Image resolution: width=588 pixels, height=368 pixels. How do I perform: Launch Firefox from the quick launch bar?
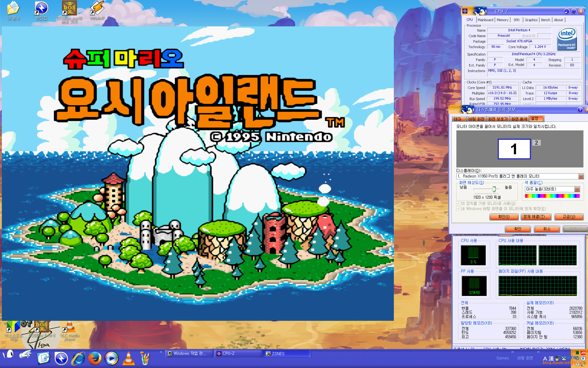coord(95,358)
